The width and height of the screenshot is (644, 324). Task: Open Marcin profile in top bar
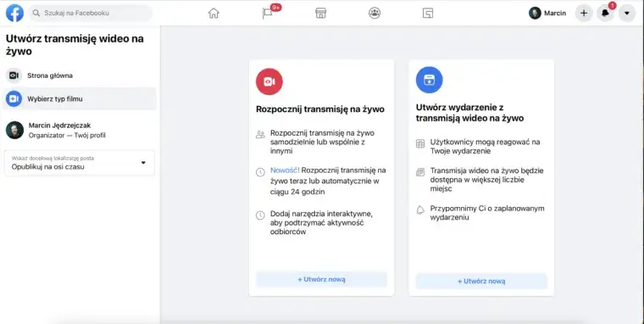click(547, 14)
